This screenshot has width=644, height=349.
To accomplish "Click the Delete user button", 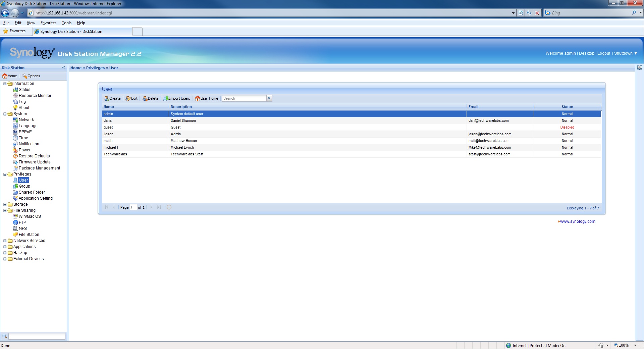I will point(151,98).
